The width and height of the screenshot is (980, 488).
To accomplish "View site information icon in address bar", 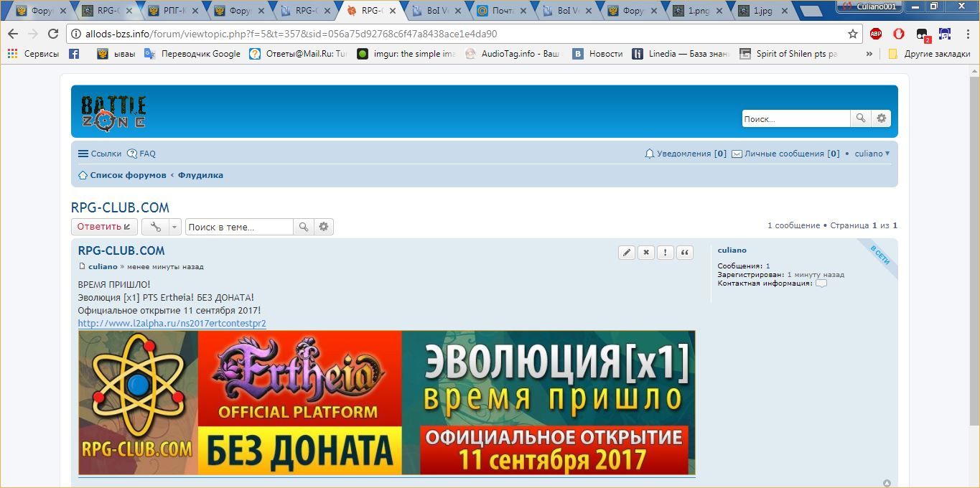I will [76, 34].
